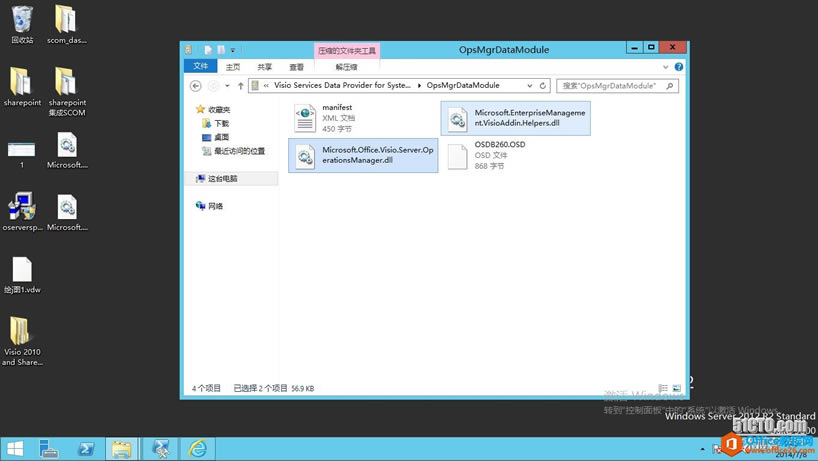818x461 pixels.
Task: Expand the ribbon with the chevron arrow
Action: [x=666, y=67]
